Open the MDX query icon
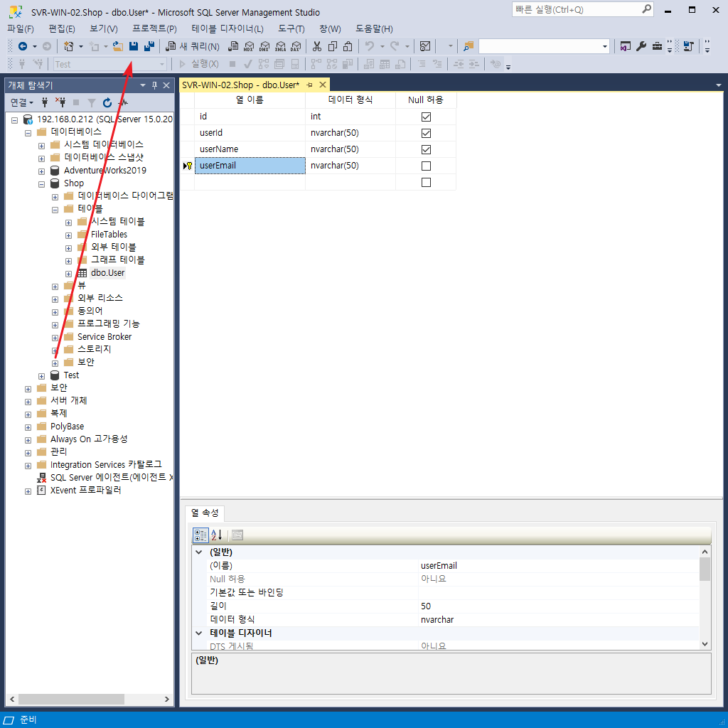Image resolution: width=728 pixels, height=728 pixels. click(249, 46)
